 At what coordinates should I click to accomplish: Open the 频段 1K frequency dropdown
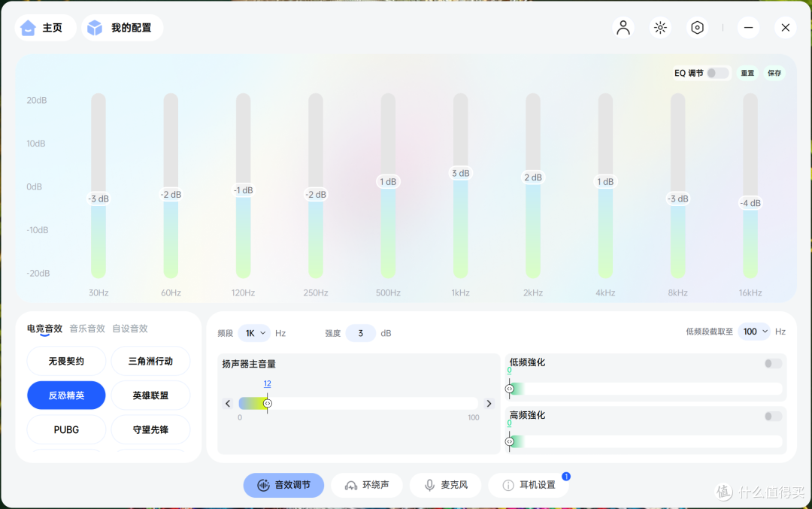(x=254, y=333)
